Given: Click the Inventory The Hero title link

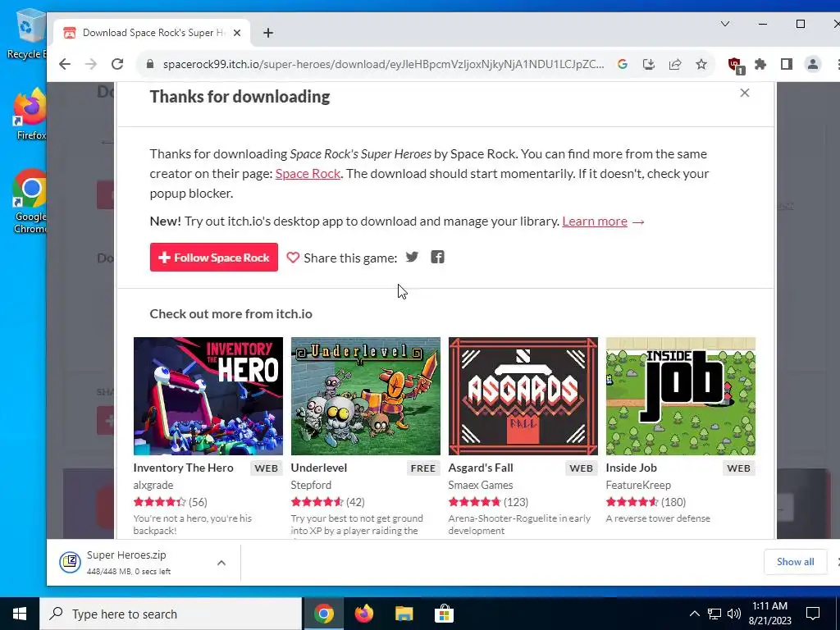Looking at the screenshot, I should [x=183, y=468].
